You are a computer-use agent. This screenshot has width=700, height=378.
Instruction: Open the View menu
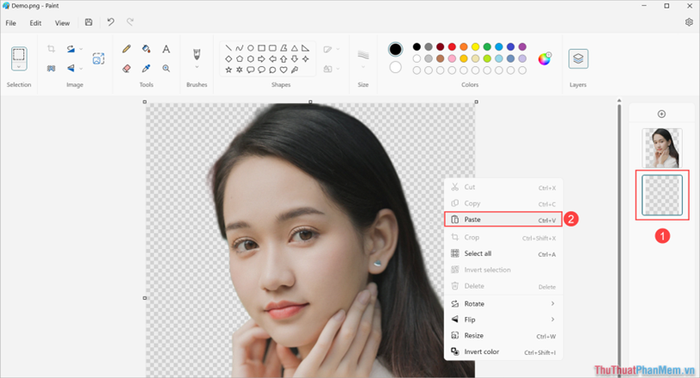pos(62,23)
